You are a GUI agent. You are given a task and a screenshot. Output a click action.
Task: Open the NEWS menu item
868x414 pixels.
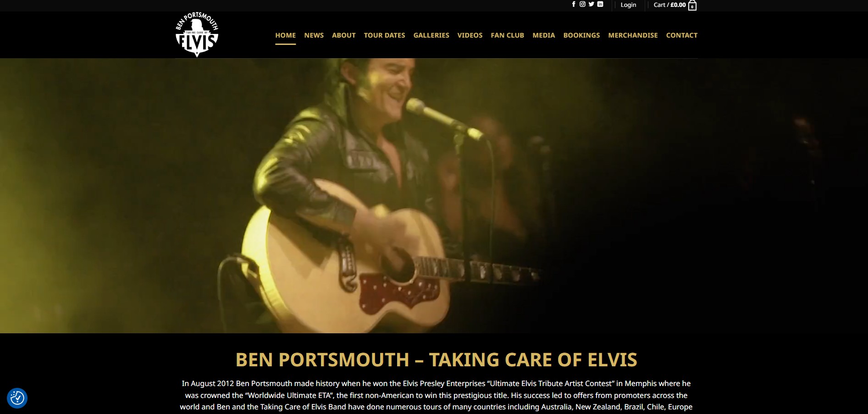314,35
